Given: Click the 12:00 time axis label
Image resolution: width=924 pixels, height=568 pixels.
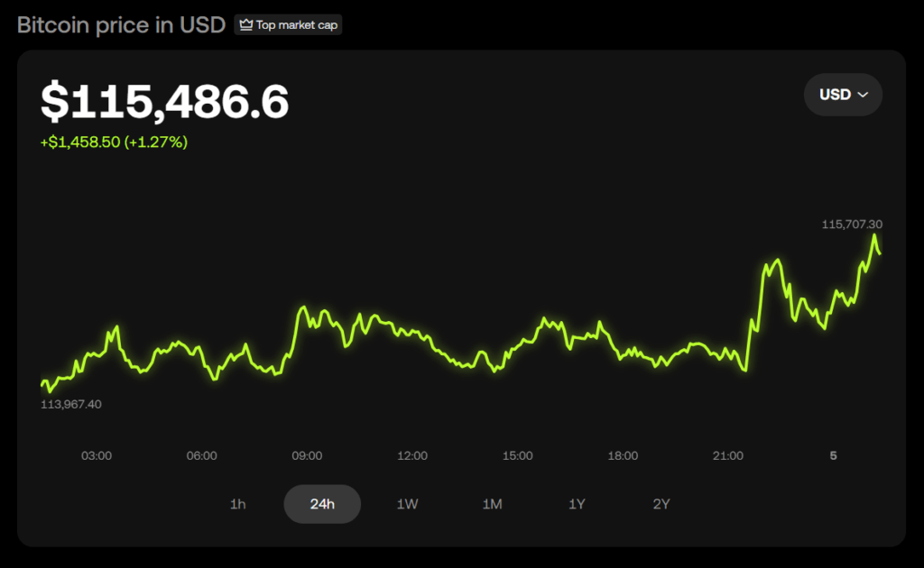Looking at the screenshot, I should (412, 455).
